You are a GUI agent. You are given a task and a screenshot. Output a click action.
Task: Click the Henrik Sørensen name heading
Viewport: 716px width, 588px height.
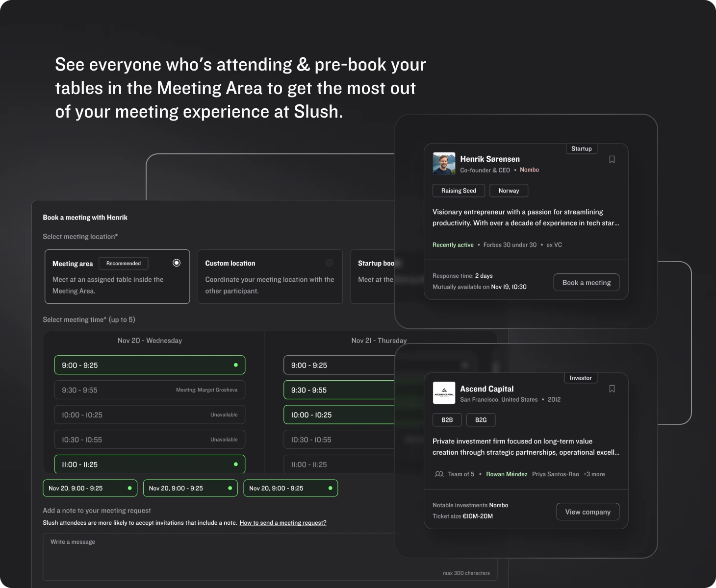490,159
